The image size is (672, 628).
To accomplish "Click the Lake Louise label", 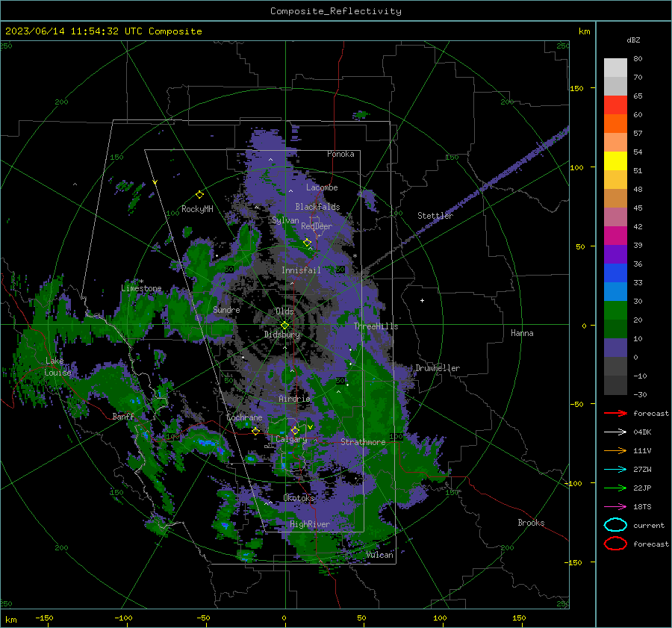I will pyautogui.click(x=57, y=367).
